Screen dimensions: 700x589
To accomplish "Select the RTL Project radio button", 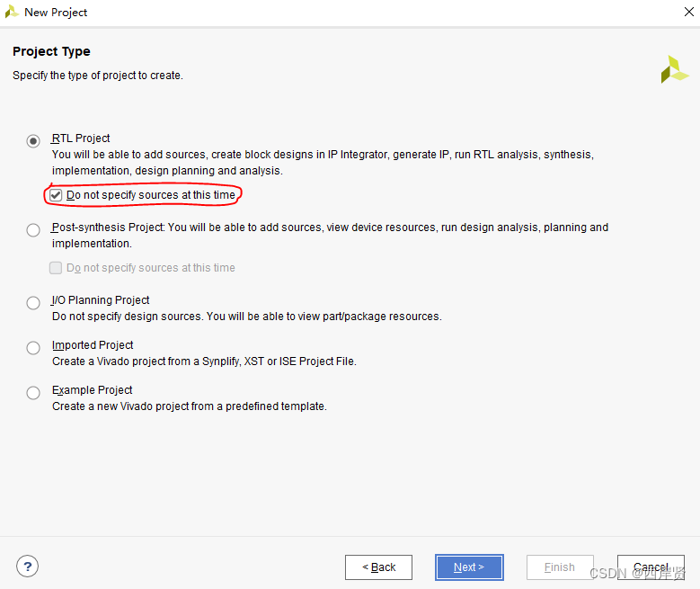I will [33, 141].
